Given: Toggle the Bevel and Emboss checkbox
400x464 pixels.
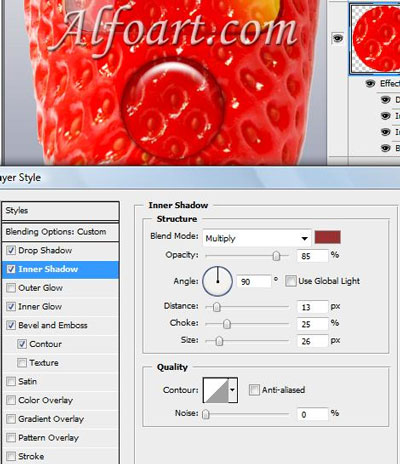Looking at the screenshot, I should pos(11,325).
